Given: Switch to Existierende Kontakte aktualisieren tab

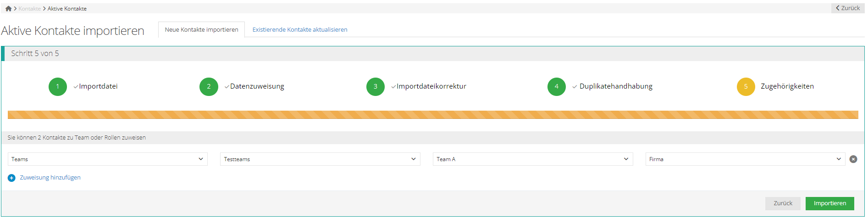Looking at the screenshot, I should point(300,30).
